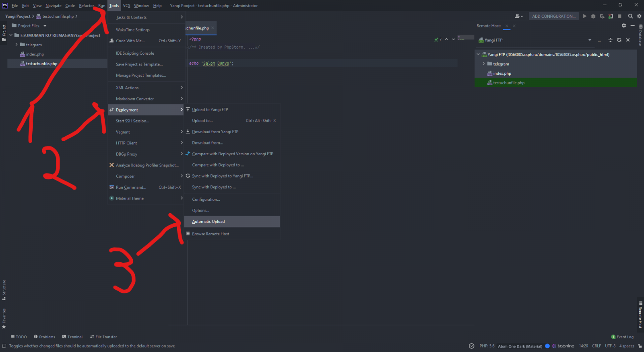This screenshot has height=352, width=644.
Task: Click the ADD CONFIGURATION... button
Action: (x=553, y=16)
